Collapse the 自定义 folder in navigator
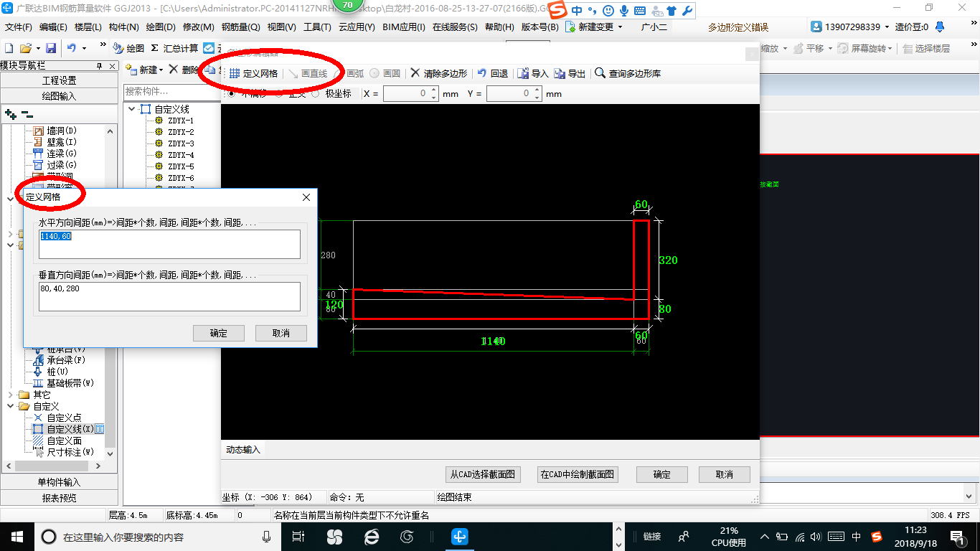This screenshot has height=551, width=980. tap(10, 406)
